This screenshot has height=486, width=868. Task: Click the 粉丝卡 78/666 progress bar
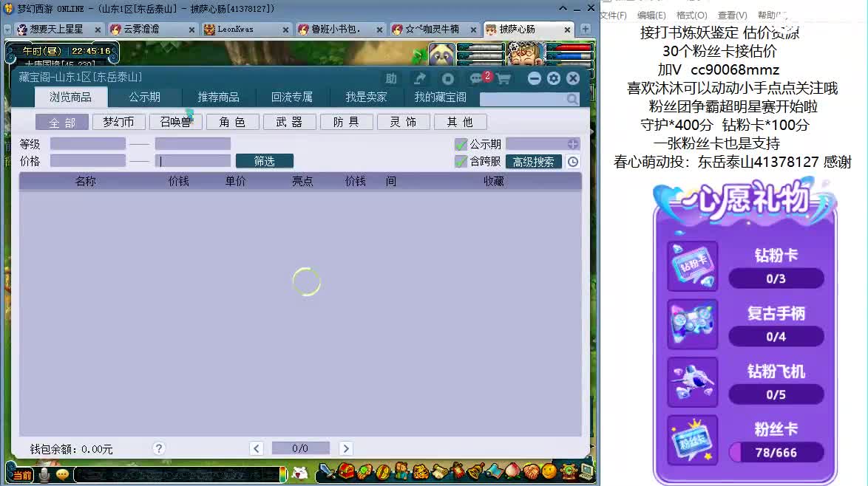(776, 452)
